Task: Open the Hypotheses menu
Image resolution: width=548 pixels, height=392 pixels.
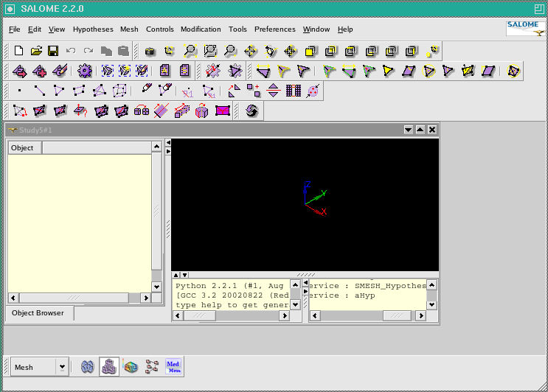Action: tap(93, 29)
